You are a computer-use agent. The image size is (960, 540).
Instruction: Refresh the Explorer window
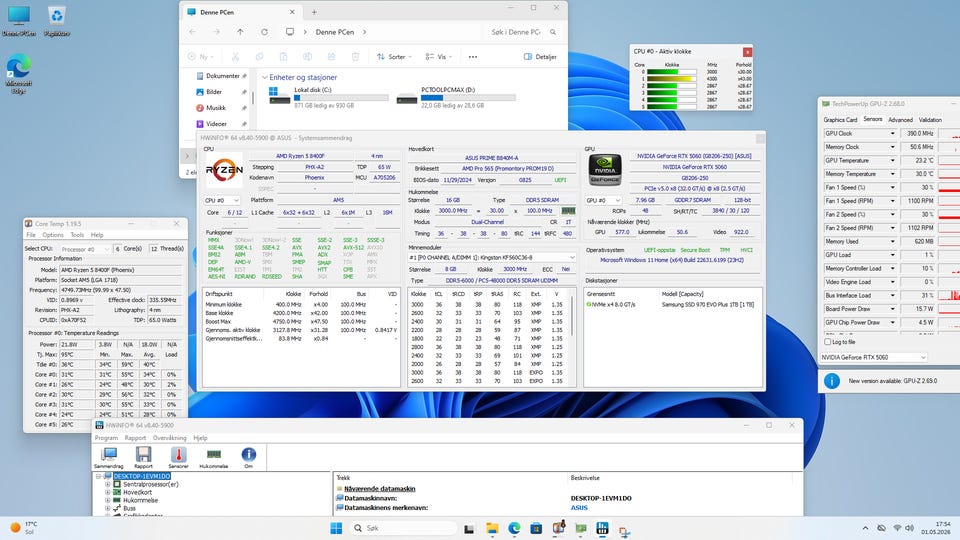[264, 32]
